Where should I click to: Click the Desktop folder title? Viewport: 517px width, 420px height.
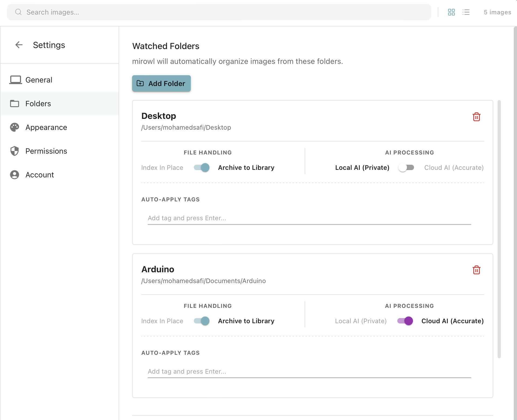(x=158, y=116)
